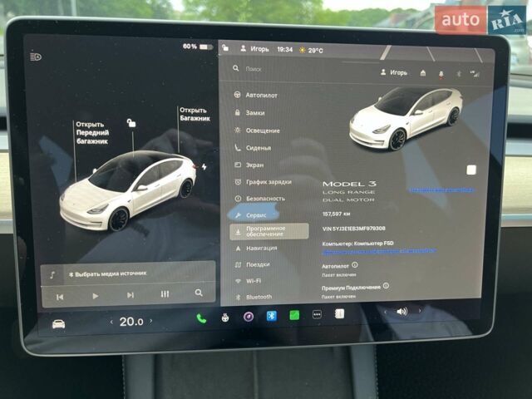Viewport: 532px width, 399px height.
Task: Play the media
Action: coord(96,296)
